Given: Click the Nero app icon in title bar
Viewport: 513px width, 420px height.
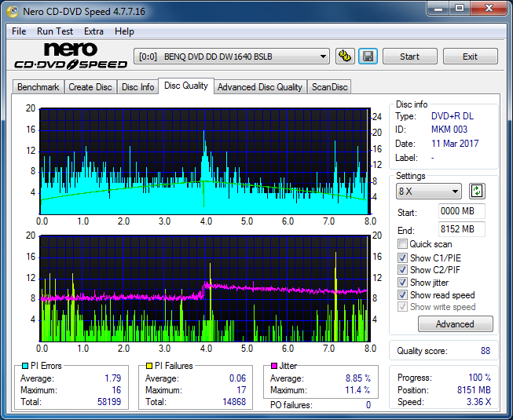Looking at the screenshot, I should click(x=13, y=12).
